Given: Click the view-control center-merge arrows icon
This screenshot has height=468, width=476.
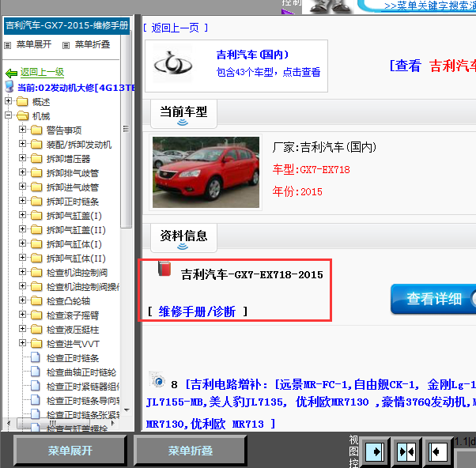Looking at the screenshot, I should pos(406,452).
